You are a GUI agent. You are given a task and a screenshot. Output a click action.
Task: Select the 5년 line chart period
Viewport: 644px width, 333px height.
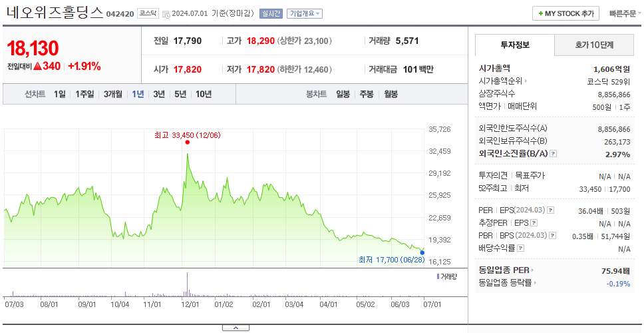(180, 94)
